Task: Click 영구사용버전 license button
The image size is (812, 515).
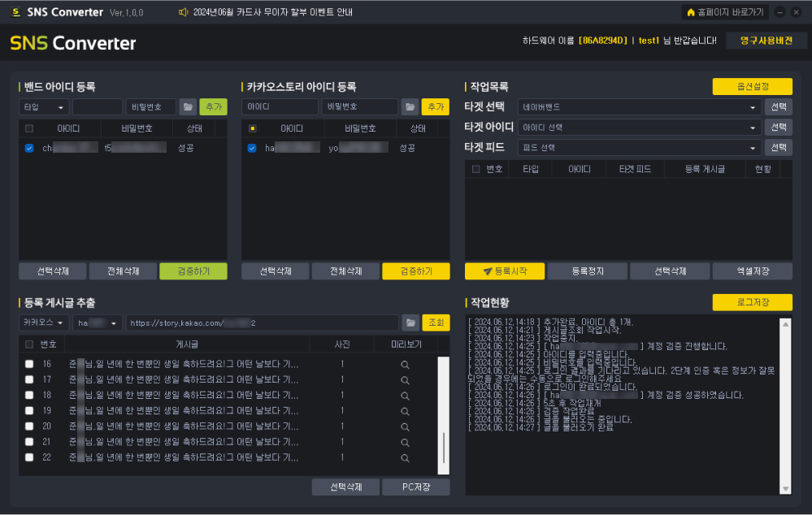Action: [766, 41]
